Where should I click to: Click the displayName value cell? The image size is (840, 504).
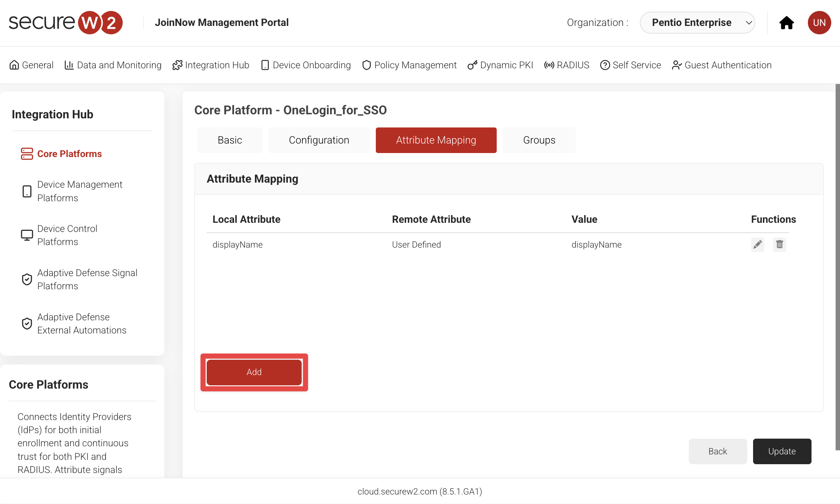click(x=596, y=245)
